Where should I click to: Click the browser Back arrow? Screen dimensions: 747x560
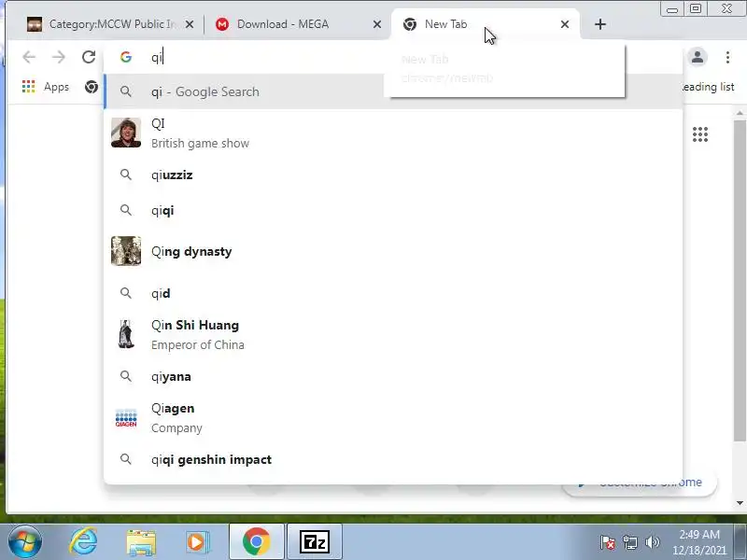point(29,57)
